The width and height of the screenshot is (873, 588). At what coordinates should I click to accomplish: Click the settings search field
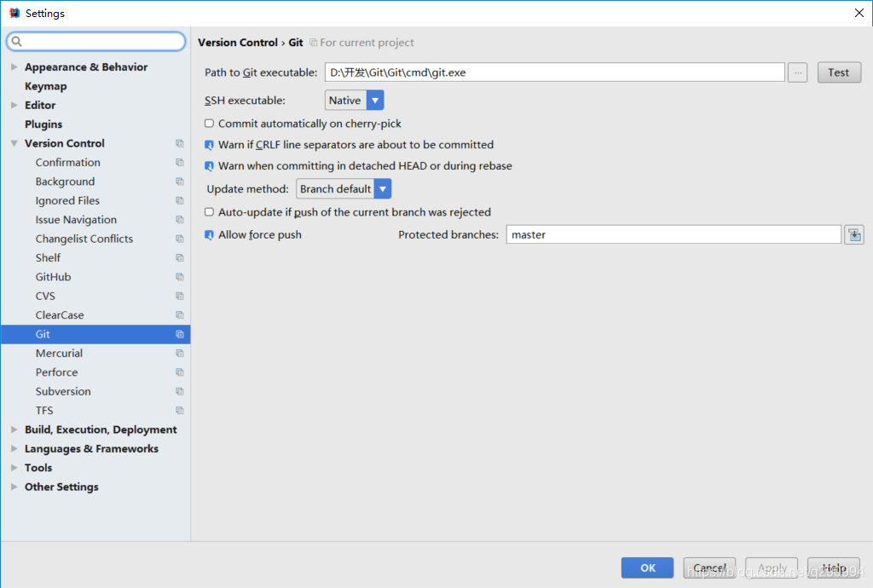(96, 41)
